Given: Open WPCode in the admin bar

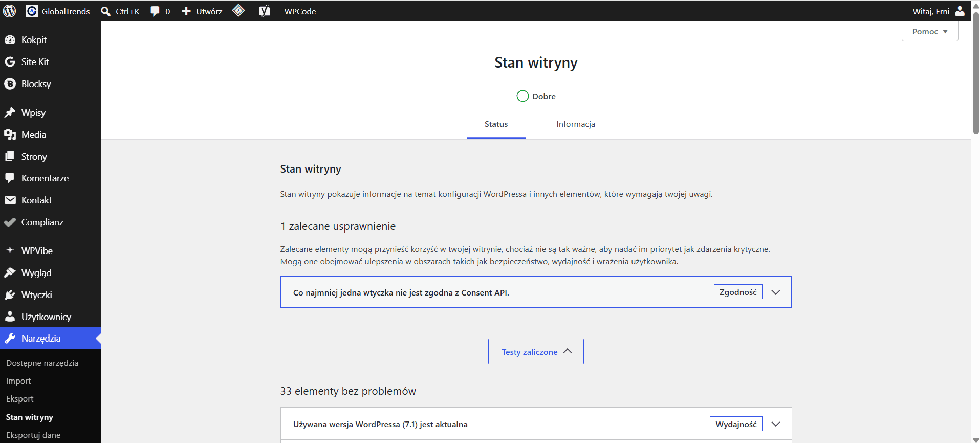Looking at the screenshot, I should point(300,11).
